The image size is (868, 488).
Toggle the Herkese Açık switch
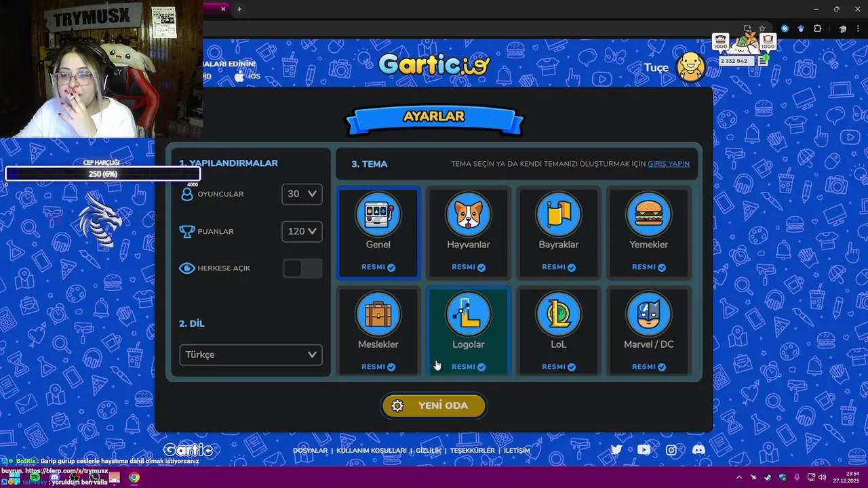click(x=302, y=268)
